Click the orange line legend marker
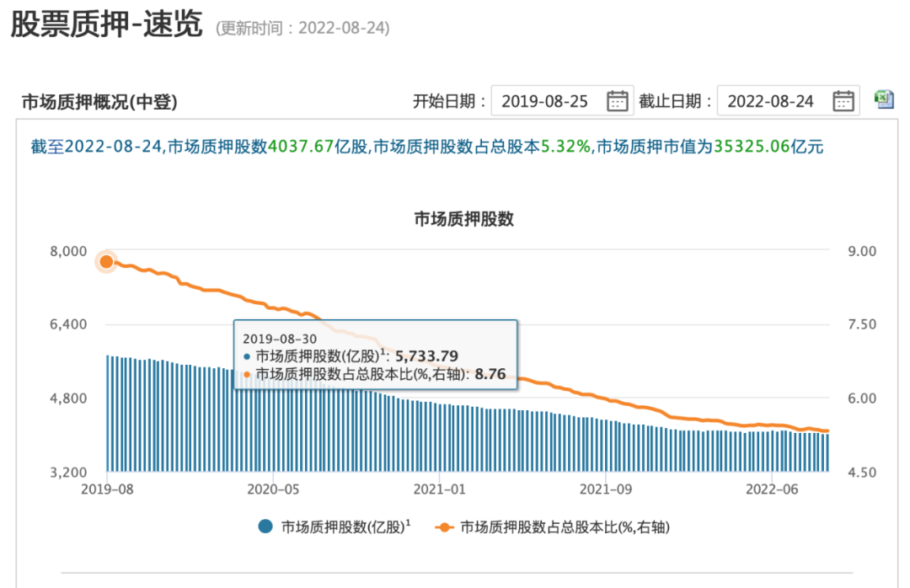 (x=443, y=527)
